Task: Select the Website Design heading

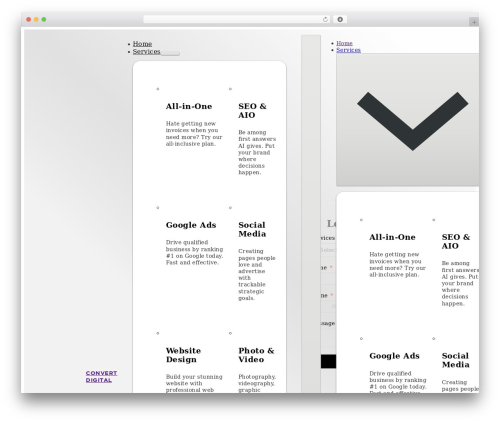Action: 183,355
